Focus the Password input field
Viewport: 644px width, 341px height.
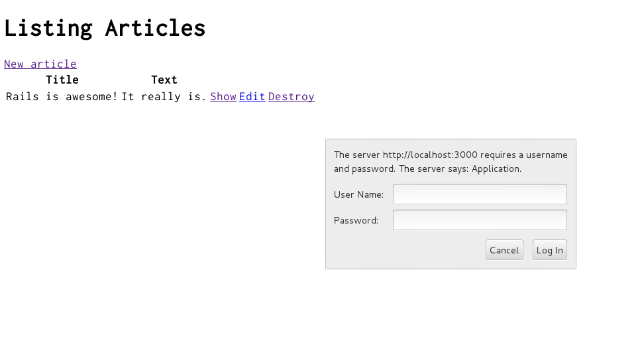[x=480, y=220]
